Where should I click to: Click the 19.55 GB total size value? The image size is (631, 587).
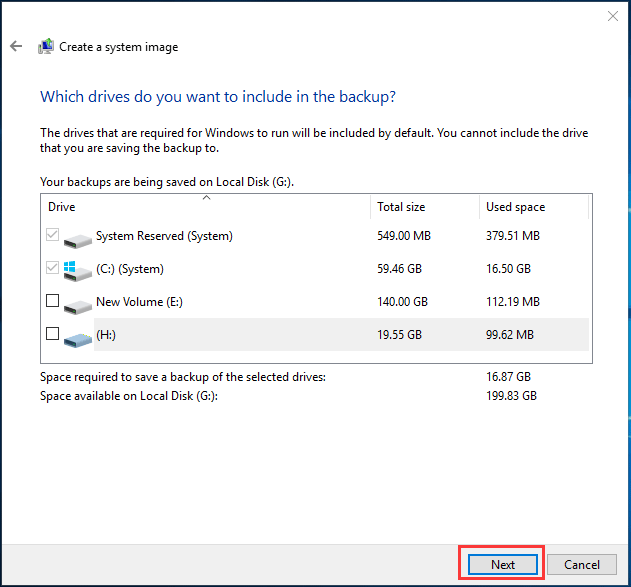coord(399,335)
